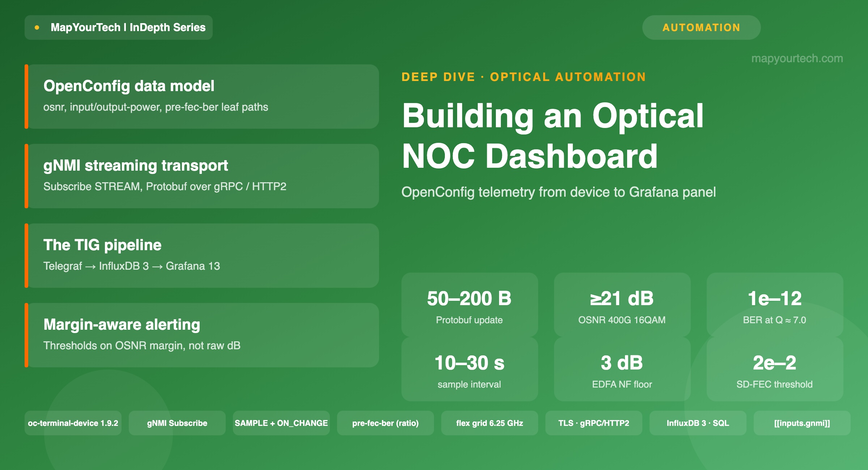Select the Margin-aware alerting card
Viewport: 868px width, 470px height.
click(202, 335)
